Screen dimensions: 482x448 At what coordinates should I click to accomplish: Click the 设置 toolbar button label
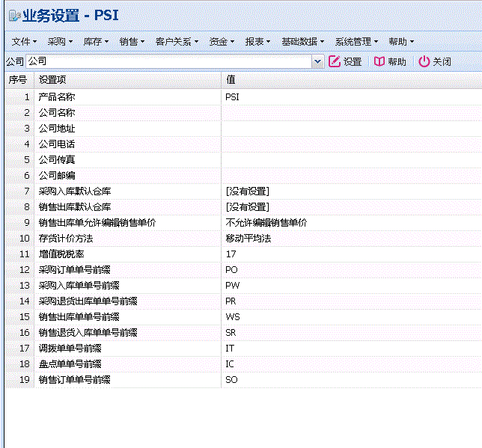coord(353,62)
